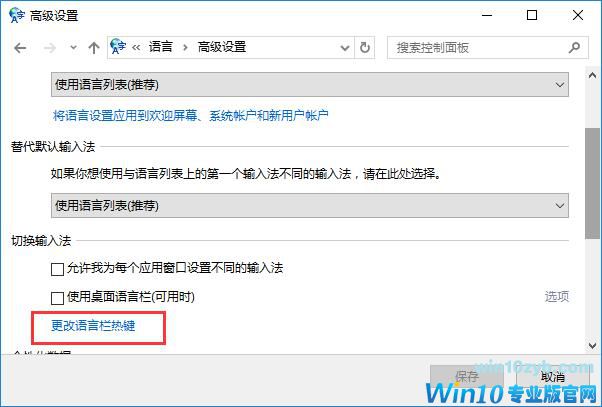Go up one level with up arrow
Screen dimensions: 602x407
[x=94, y=48]
